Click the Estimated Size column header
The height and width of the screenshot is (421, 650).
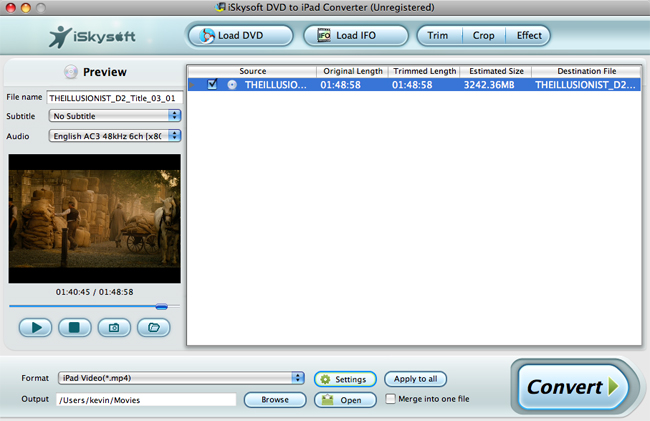496,71
